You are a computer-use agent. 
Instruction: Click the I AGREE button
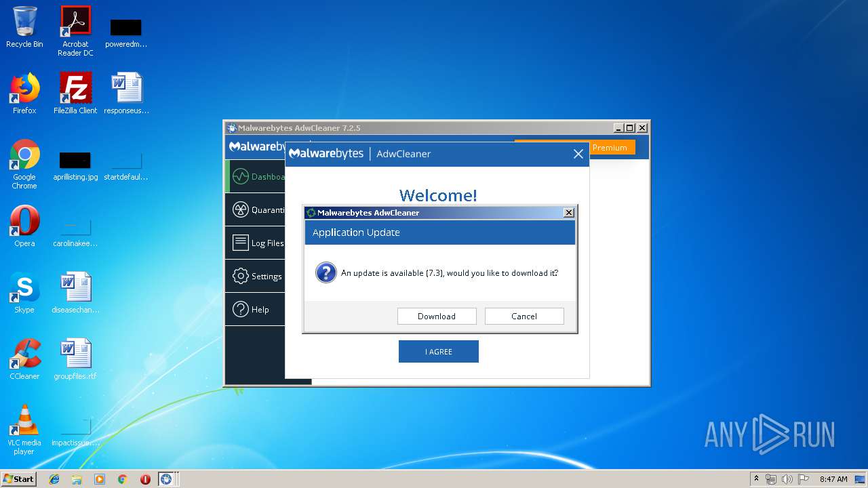(x=439, y=352)
